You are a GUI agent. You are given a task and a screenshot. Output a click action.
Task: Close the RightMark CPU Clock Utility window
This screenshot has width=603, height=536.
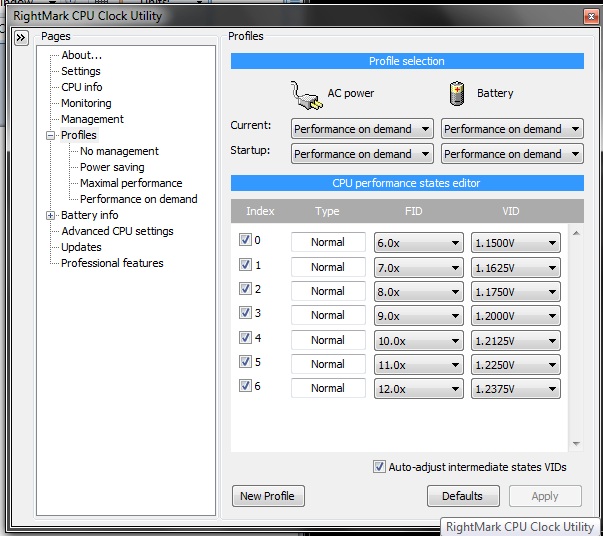(x=591, y=17)
